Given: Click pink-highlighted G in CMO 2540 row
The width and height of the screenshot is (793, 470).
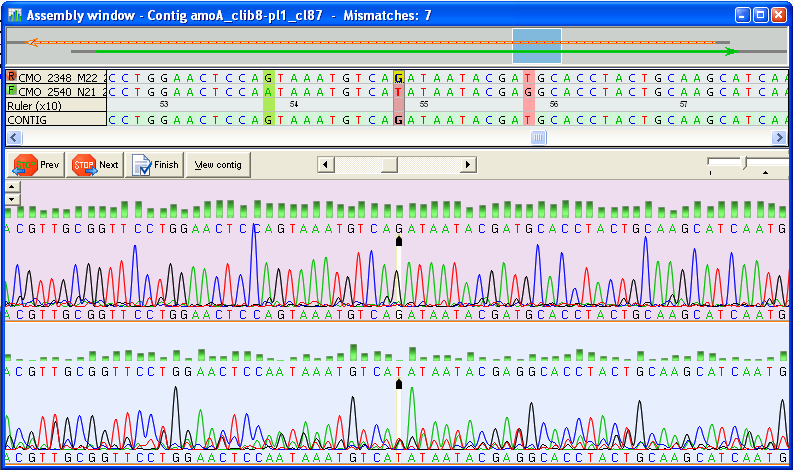Looking at the screenshot, I should 528,92.
